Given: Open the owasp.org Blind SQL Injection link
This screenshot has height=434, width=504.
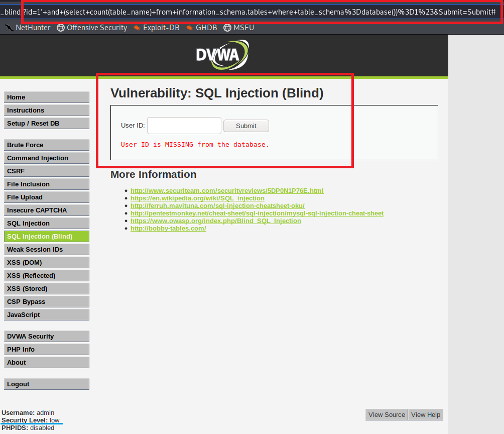Looking at the screenshot, I should 216,221.
